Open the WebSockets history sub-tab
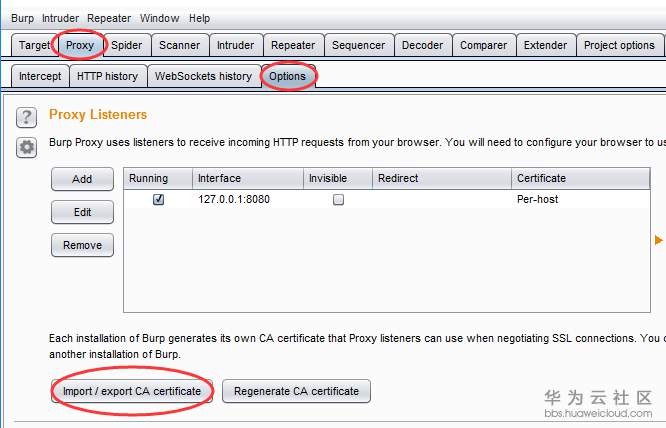Screen dimensions: 666x428 click(x=203, y=76)
